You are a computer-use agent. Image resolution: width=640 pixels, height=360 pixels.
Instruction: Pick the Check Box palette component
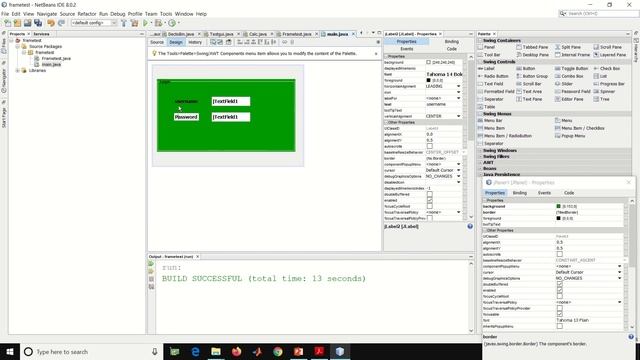click(607, 69)
